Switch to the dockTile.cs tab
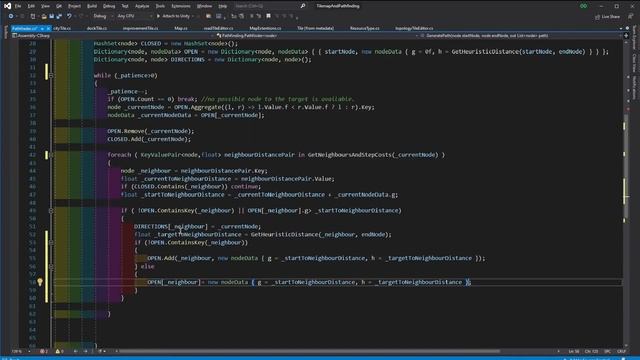This screenshot has width=640, height=360. (97, 29)
